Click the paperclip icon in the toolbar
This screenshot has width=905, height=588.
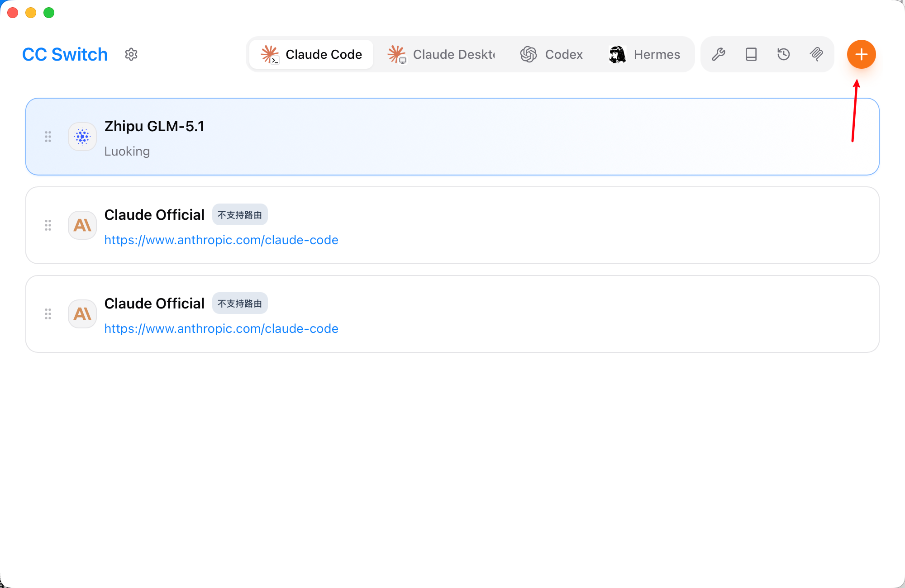pyautogui.click(x=816, y=54)
